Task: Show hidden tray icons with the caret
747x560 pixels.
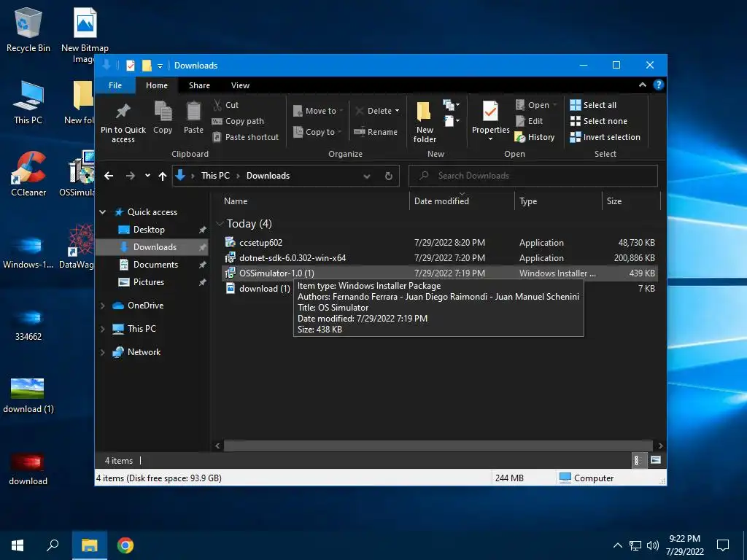Action: pyautogui.click(x=618, y=545)
